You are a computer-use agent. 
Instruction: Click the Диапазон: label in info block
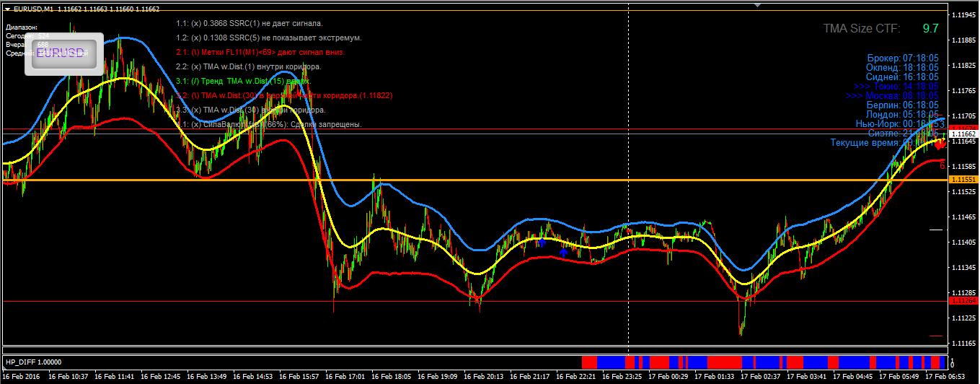(x=22, y=27)
